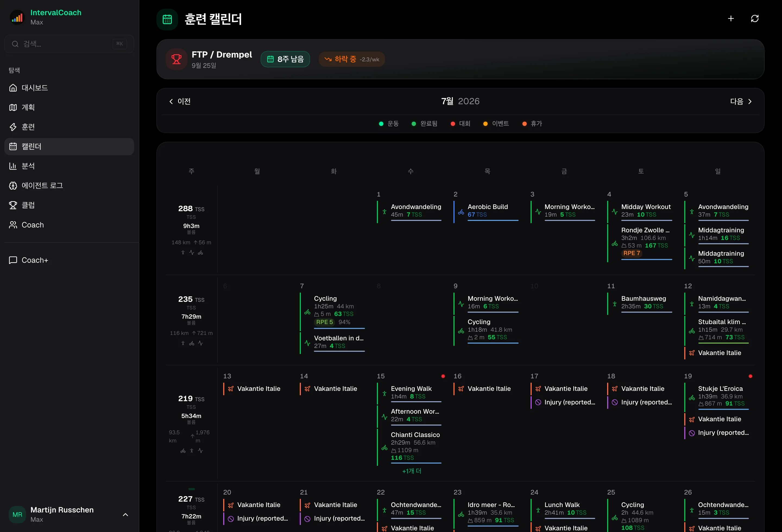Open 대시보드 in sidebar
This screenshot has height=532, width=782.
pyautogui.click(x=69, y=88)
